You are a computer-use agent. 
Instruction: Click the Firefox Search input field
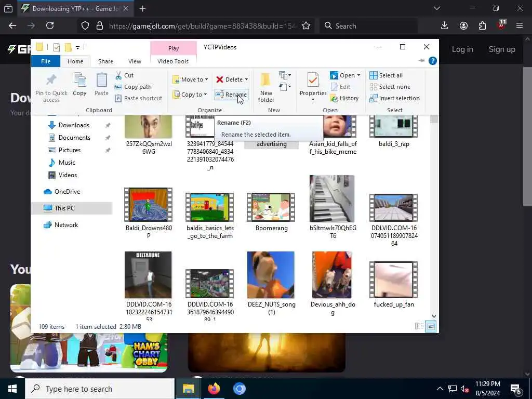click(368, 26)
